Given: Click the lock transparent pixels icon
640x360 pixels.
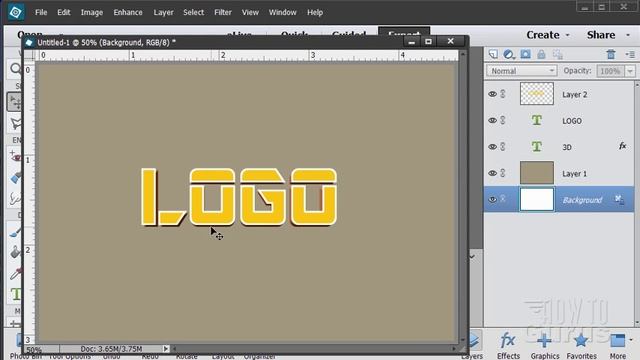Looking at the screenshot, I should [558, 54].
